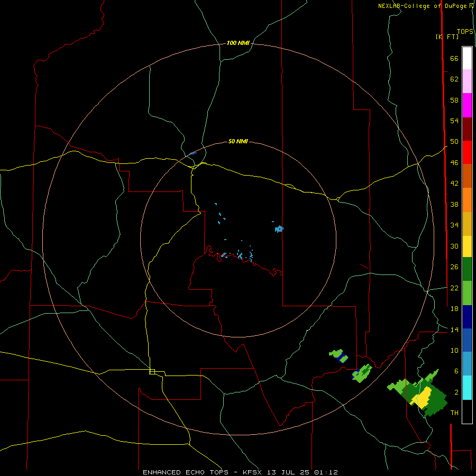Click the gold legend swatch

coord(467,224)
